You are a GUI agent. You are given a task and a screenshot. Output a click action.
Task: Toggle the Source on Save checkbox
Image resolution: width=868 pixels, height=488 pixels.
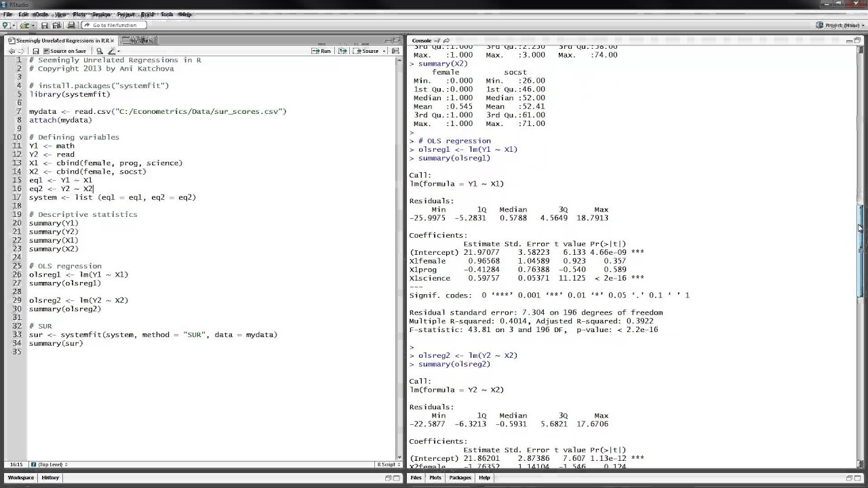click(x=46, y=51)
